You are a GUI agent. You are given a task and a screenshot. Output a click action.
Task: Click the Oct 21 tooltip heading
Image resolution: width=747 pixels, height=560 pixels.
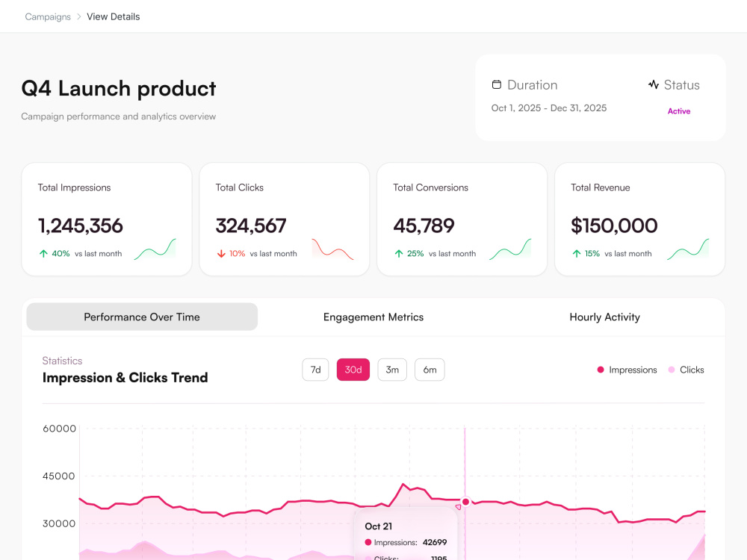pyautogui.click(x=378, y=526)
